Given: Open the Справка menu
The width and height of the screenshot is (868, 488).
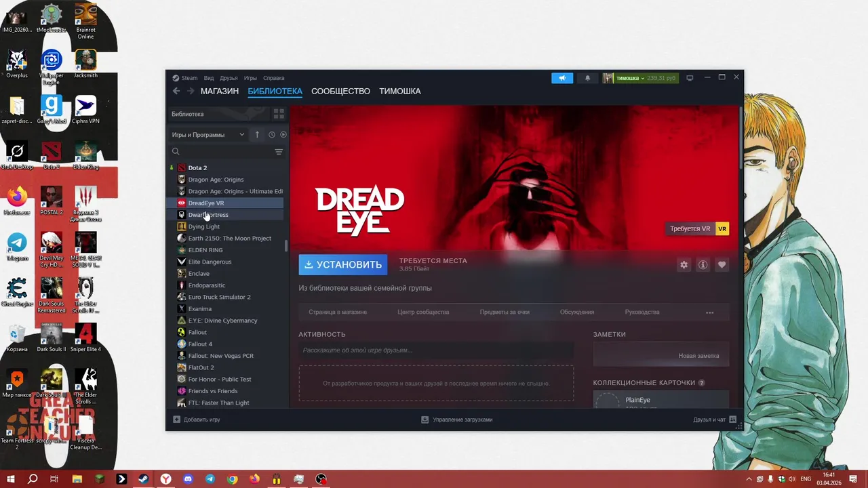Looking at the screenshot, I should (274, 78).
